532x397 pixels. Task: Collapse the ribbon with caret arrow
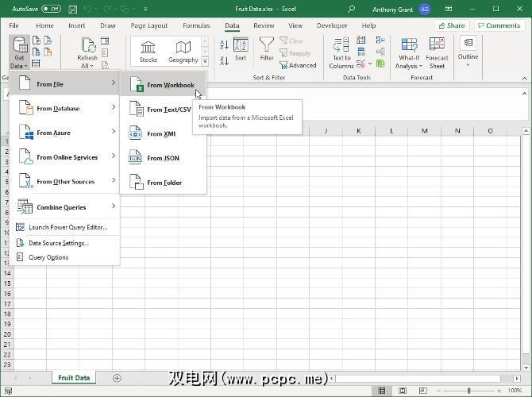click(x=524, y=78)
